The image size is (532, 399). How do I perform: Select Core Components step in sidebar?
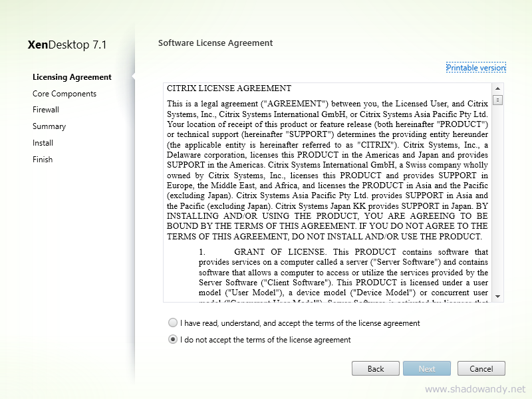point(65,94)
